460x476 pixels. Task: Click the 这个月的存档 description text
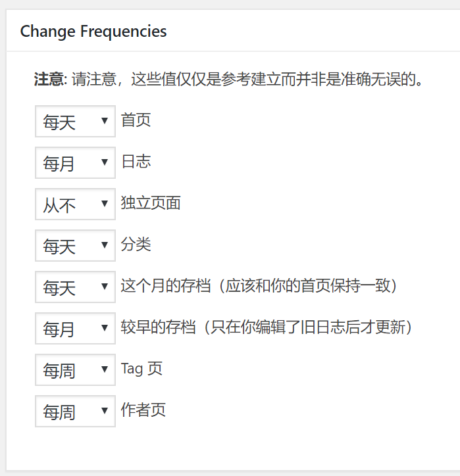click(x=259, y=286)
